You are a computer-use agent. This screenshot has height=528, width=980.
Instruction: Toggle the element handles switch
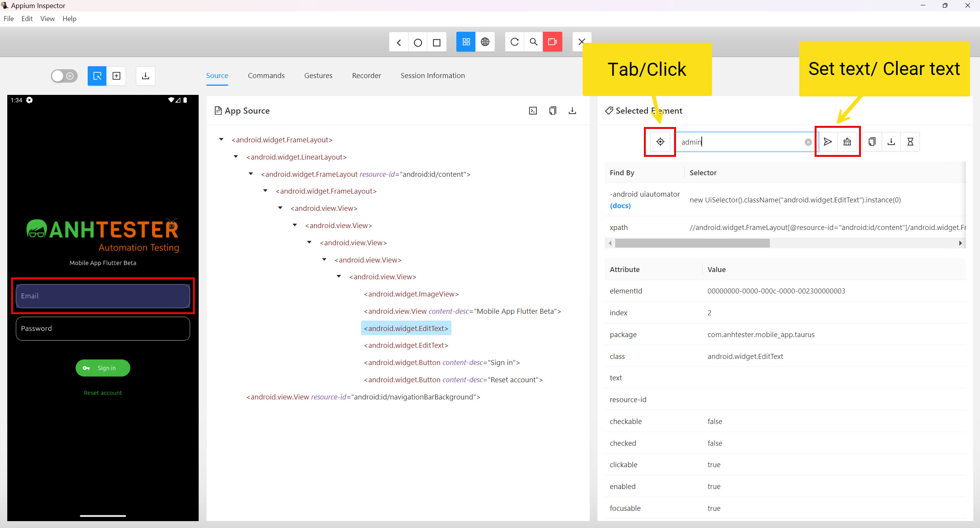(x=64, y=76)
